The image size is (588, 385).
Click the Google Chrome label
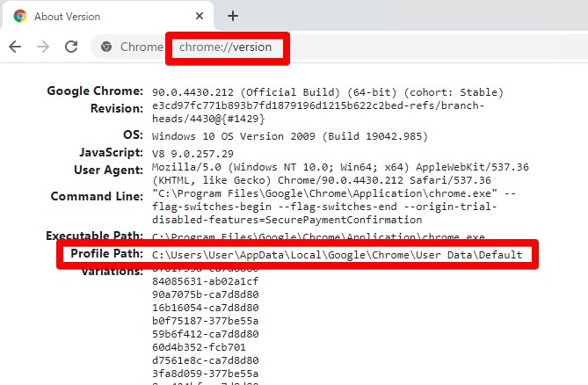coord(95,91)
